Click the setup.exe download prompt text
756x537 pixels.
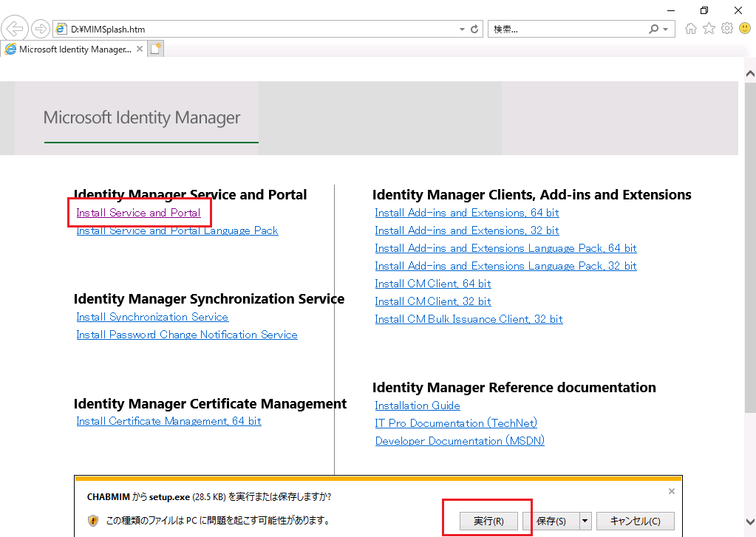coord(209,496)
